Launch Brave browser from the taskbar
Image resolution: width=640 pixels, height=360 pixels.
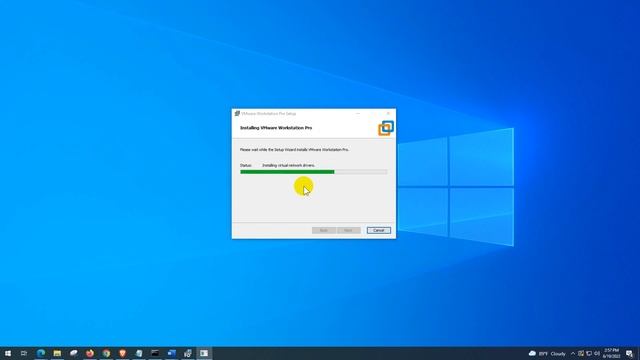pos(122,353)
